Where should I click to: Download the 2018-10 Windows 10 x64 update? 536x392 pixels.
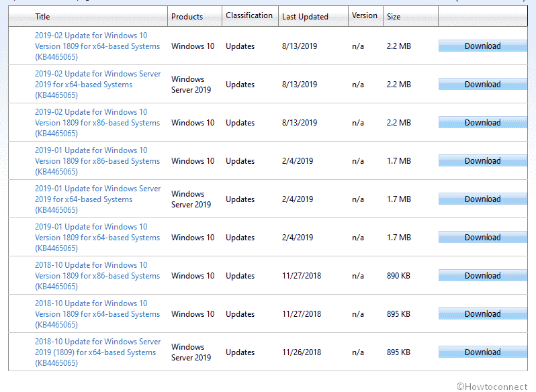tap(483, 314)
